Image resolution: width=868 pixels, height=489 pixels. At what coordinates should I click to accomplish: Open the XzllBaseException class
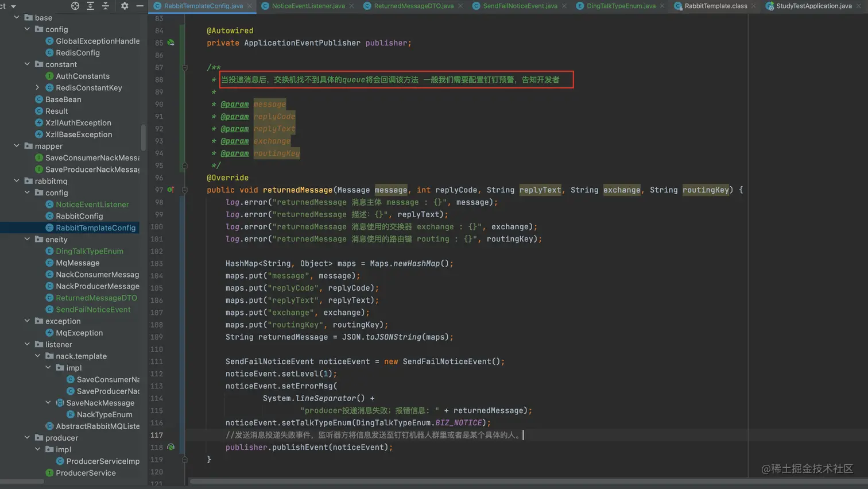tap(73, 134)
